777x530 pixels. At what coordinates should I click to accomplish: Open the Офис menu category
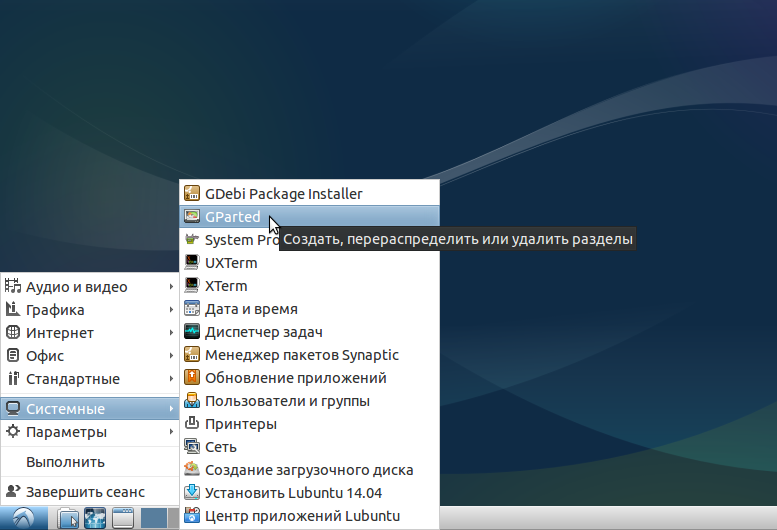90,356
